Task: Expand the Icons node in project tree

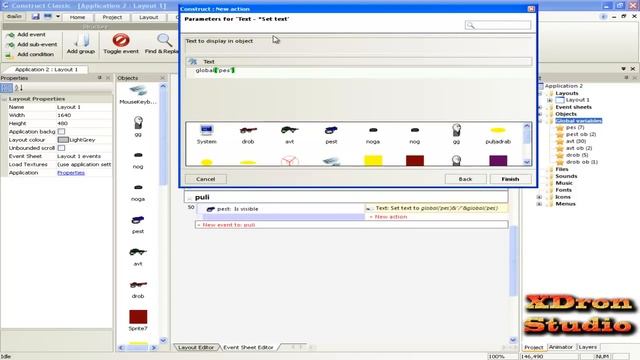Action: pos(539,197)
